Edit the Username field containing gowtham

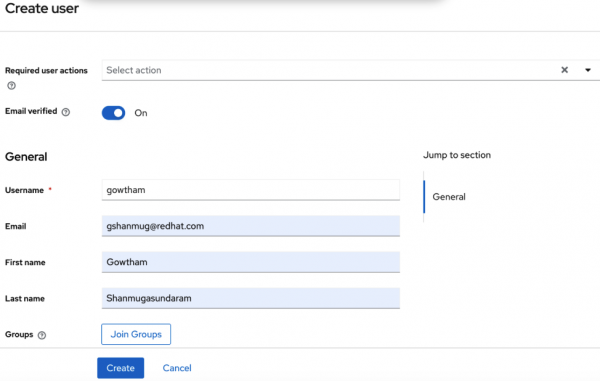(251, 190)
